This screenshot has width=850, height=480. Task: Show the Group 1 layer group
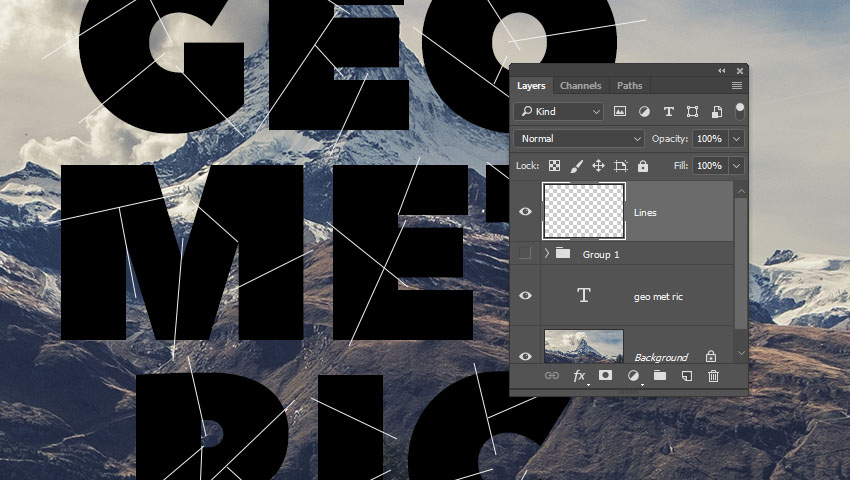(525, 253)
